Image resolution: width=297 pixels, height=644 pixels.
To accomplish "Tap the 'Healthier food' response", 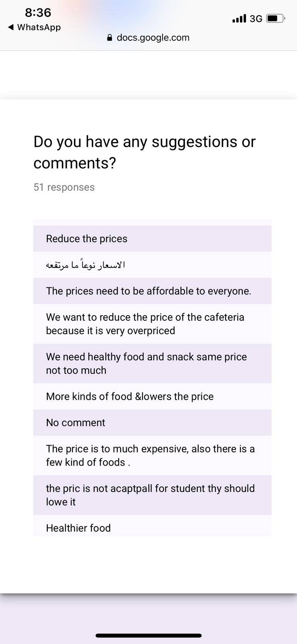I will [152, 526].
